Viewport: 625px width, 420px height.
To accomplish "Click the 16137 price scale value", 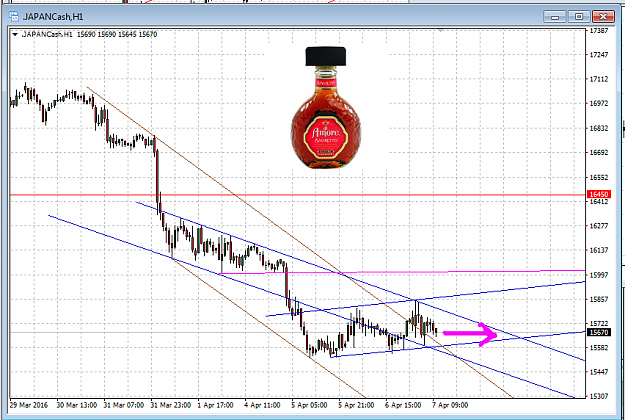I will 599,250.
